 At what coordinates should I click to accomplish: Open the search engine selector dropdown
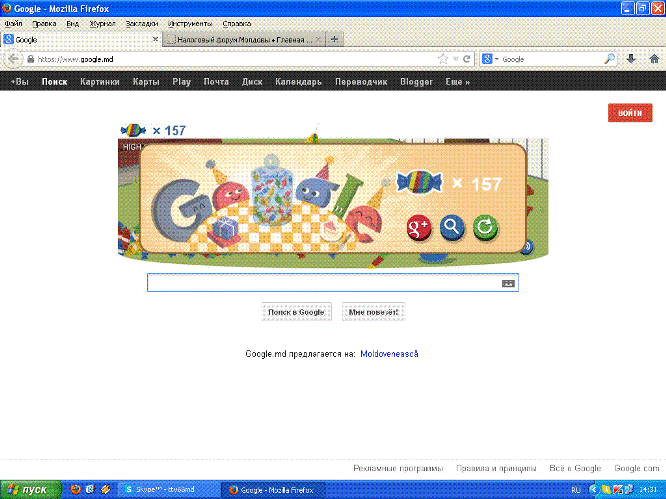pos(490,59)
